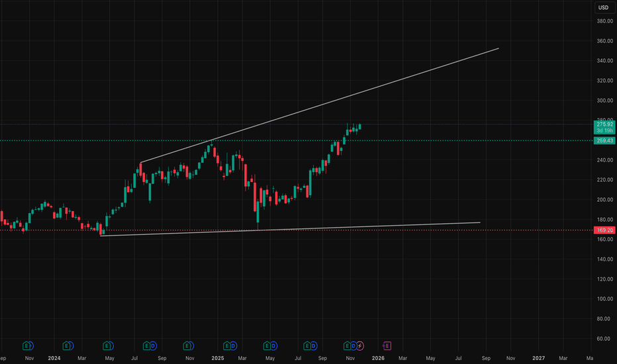The image size is (617, 364).
Task: Click the red 169.20 price level label
Action: [x=605, y=230]
